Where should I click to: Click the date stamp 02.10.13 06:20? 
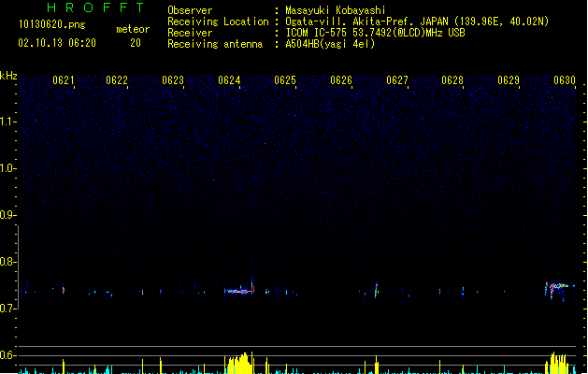coord(57,43)
